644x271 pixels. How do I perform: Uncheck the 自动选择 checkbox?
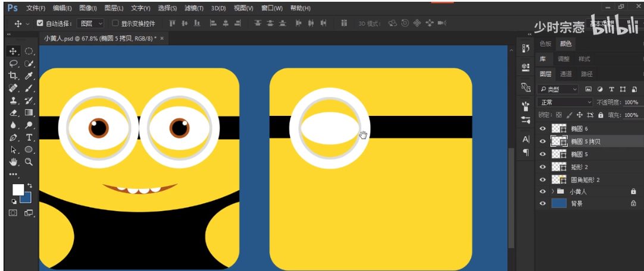[x=40, y=24]
